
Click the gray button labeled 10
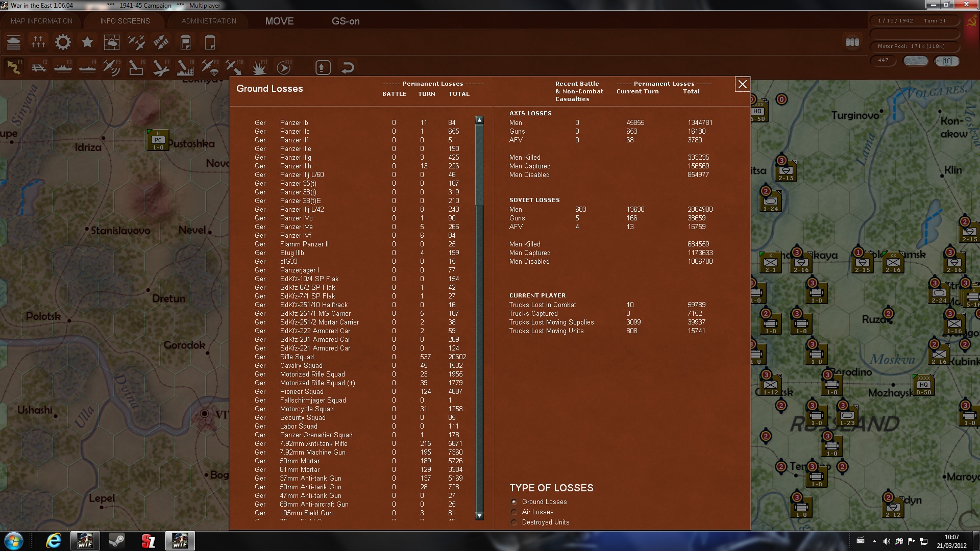pos(947,61)
